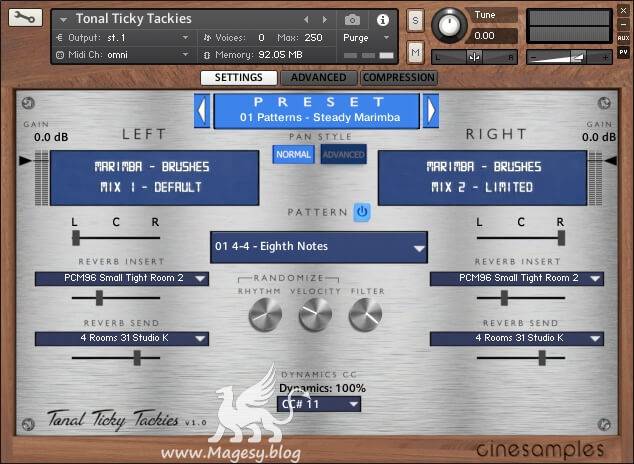Click the Max voices 250 value
Viewport: 634px width, 464px height.
(x=313, y=38)
